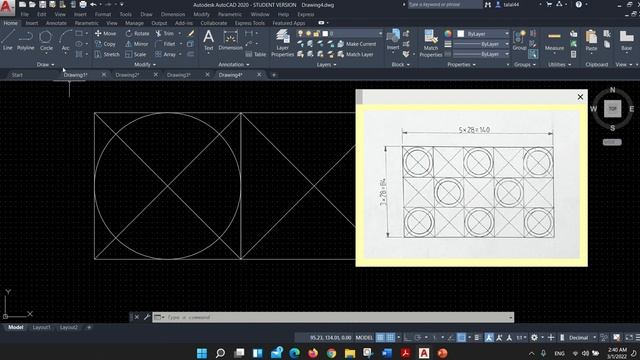Image resolution: width=640 pixels, height=360 pixels.
Task: Switch to the Drawing1 file tab
Action: 76,75
